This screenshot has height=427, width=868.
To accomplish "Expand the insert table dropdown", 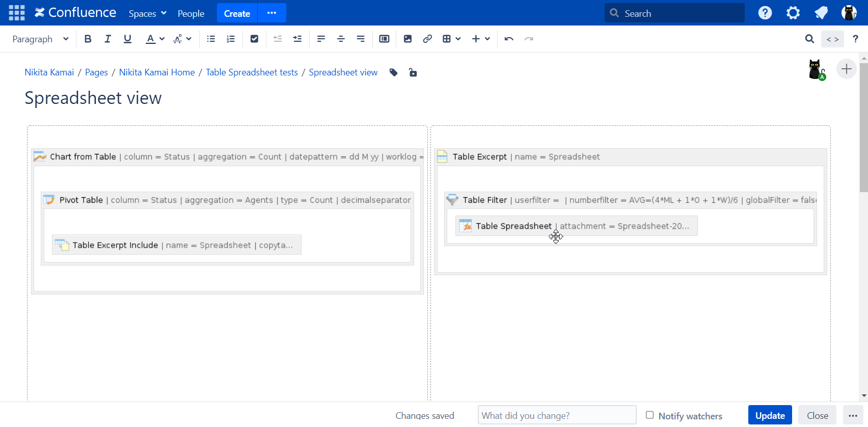I will pyautogui.click(x=458, y=39).
